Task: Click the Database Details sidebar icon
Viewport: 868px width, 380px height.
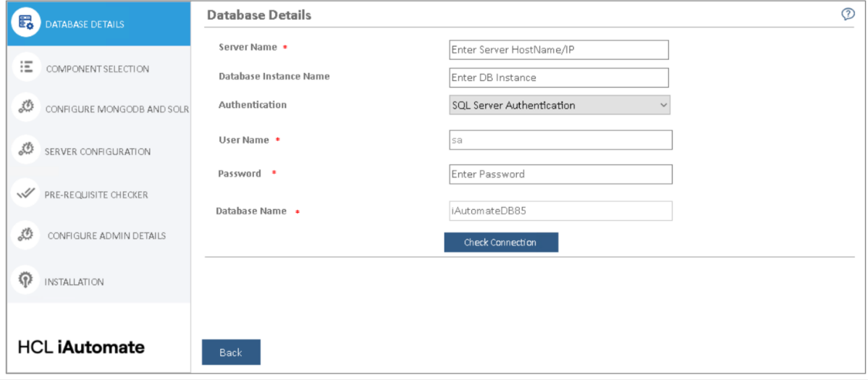Action: coord(26,22)
